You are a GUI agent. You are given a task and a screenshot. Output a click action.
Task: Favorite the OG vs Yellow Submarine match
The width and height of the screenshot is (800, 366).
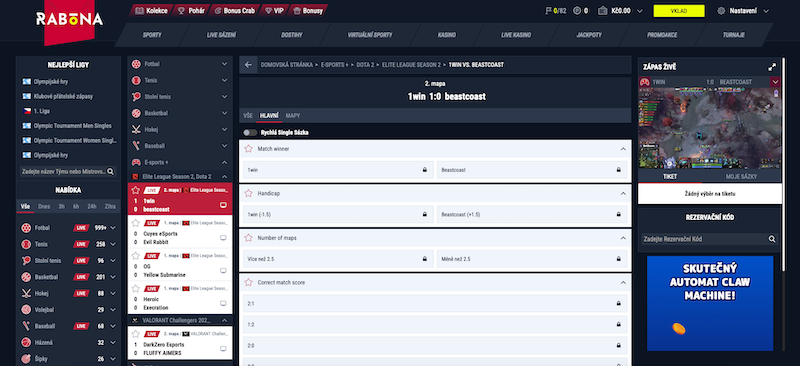pos(136,256)
